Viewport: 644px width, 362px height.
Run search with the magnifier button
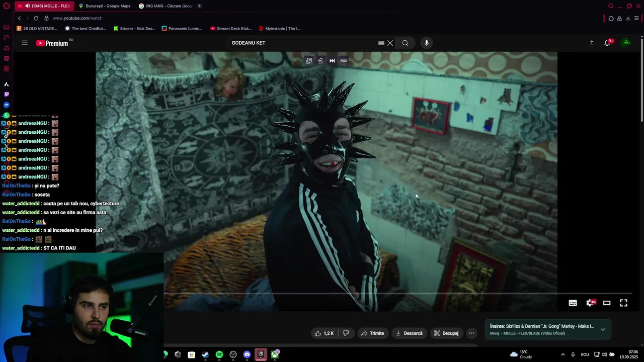(405, 43)
